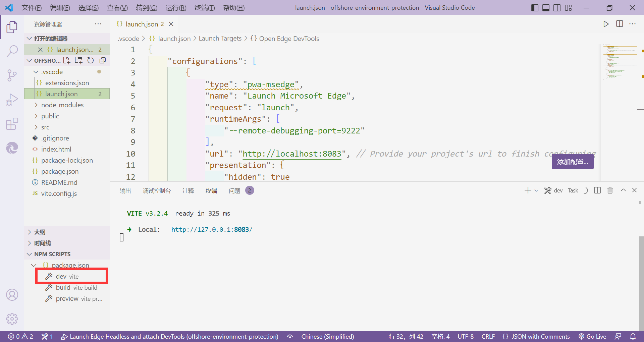Click the feedback icon in status bar
The image size is (644, 342).
point(618,337)
